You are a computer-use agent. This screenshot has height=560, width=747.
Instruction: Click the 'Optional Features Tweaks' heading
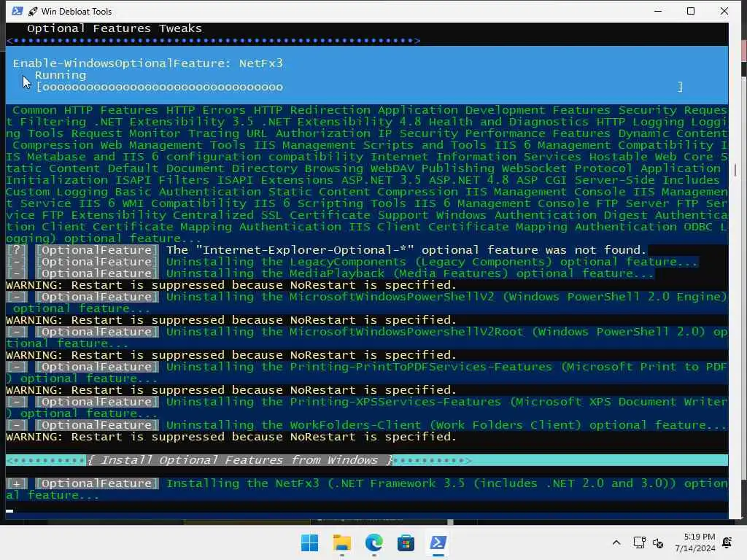[x=115, y=28]
